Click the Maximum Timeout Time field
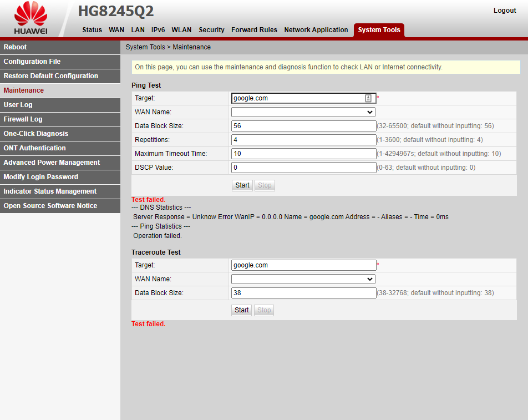The height and width of the screenshot is (420, 528). coord(304,154)
